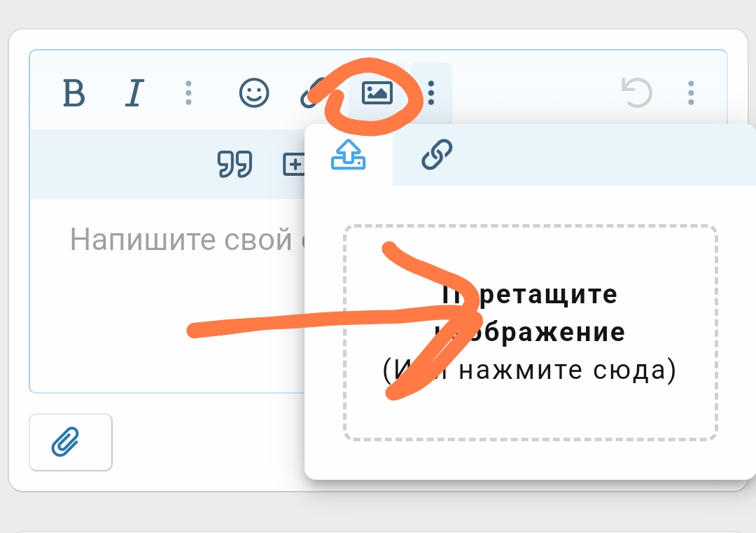Screen dimensions: 756x533
Task: Insert a blockquote using the quotes icon
Action: tap(235, 164)
